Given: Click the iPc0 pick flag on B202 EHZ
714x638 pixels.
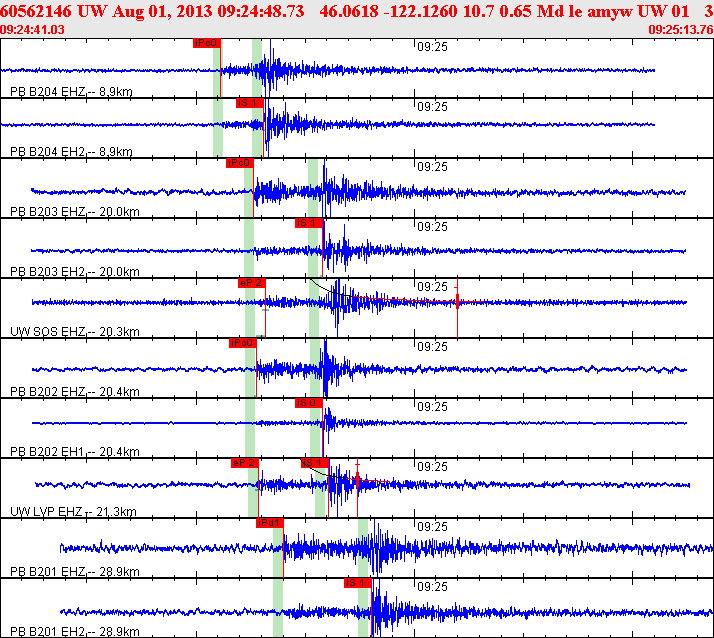Looking at the screenshot, I should [243, 343].
